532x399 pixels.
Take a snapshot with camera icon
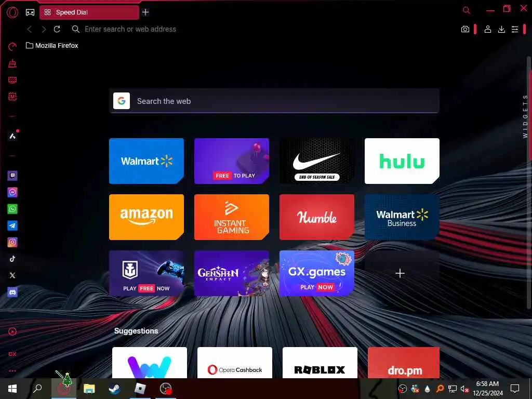[465, 29]
